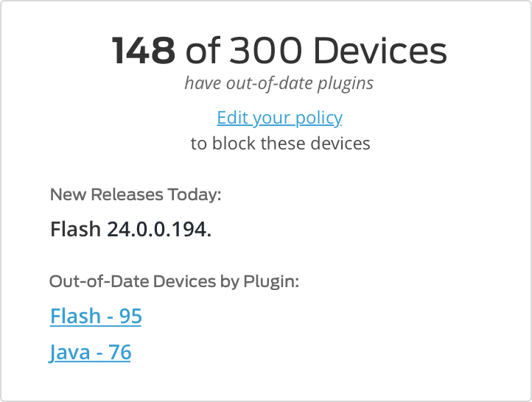Open the Edit your policy link
Screen dimensions: 532x402
279,118
